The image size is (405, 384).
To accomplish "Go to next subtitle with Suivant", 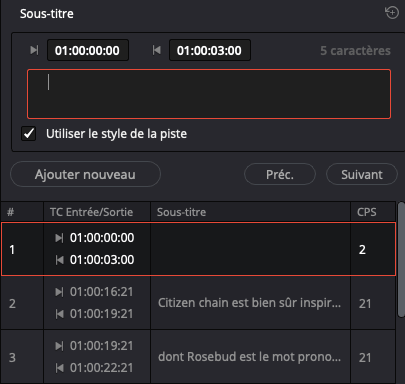I will coord(362,174).
